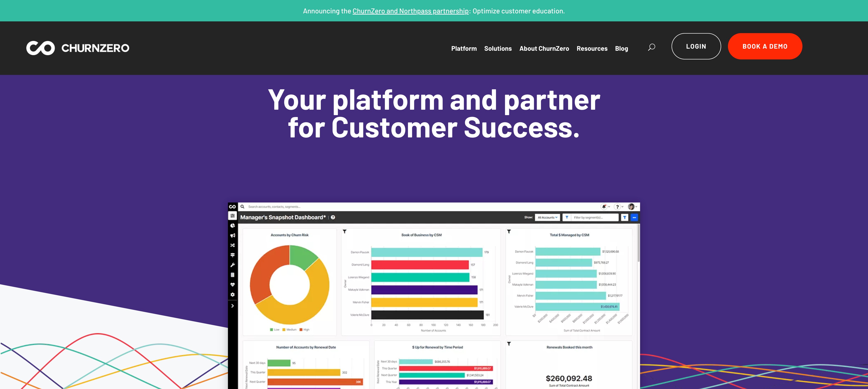Click the Login button
868x389 pixels.
coord(696,47)
